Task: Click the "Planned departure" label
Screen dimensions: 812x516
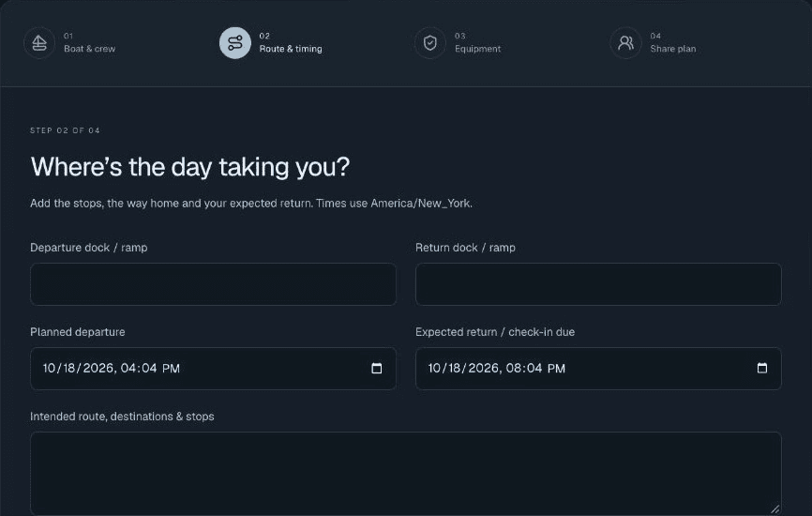Action: point(78,332)
